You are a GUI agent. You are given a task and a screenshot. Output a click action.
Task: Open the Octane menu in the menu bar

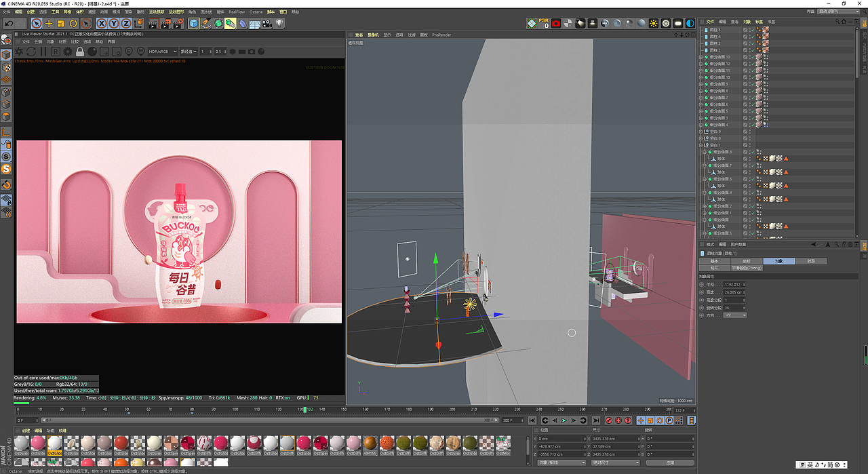click(256, 12)
